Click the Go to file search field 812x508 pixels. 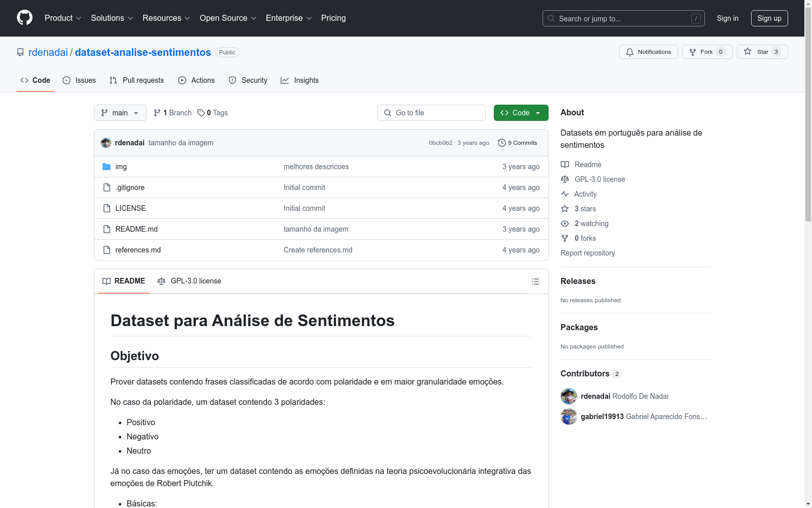431,113
